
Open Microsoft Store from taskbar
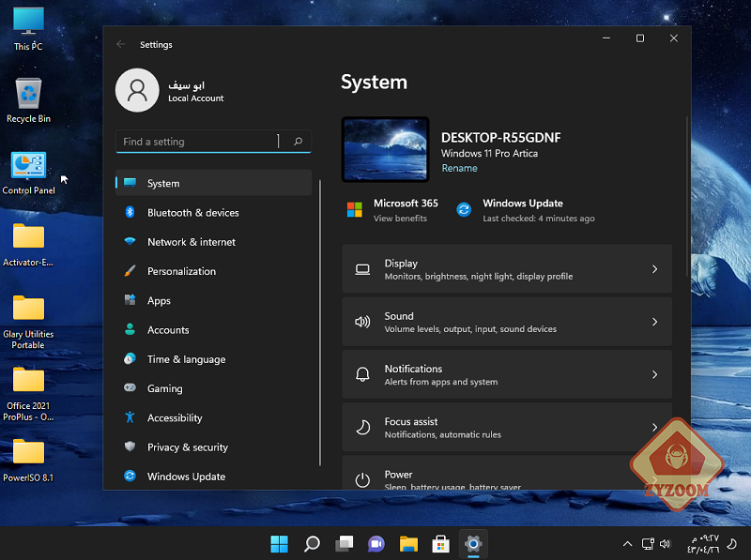click(x=440, y=544)
